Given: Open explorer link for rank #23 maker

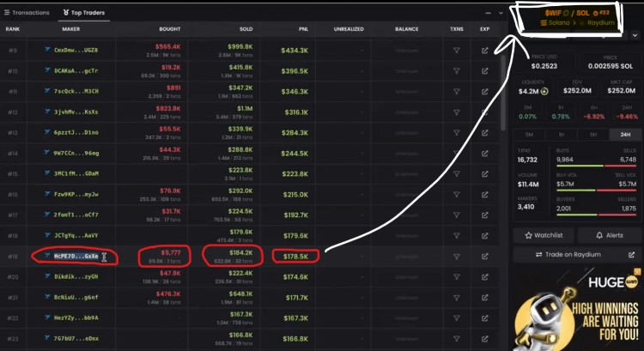Looking at the screenshot, I should tap(485, 338).
